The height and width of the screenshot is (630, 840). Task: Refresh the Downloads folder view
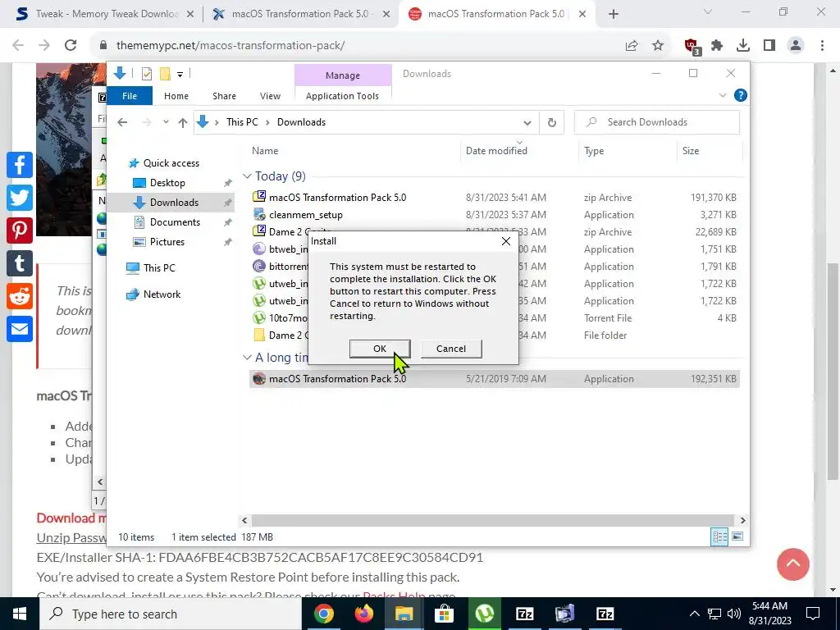click(x=552, y=123)
